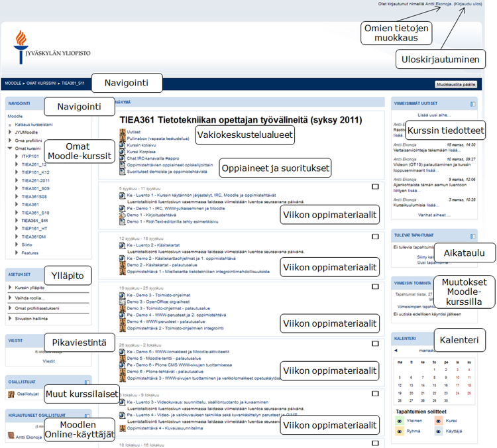Image resolution: width=497 pixels, height=448 pixels.
Task: Expand the Sivuston hallinta arrow
Action: point(10,318)
